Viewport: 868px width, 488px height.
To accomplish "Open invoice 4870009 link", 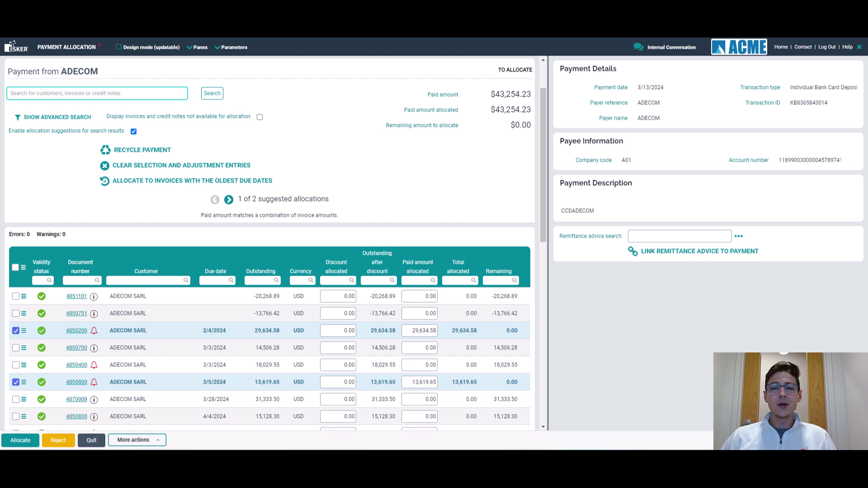I will coord(76,399).
